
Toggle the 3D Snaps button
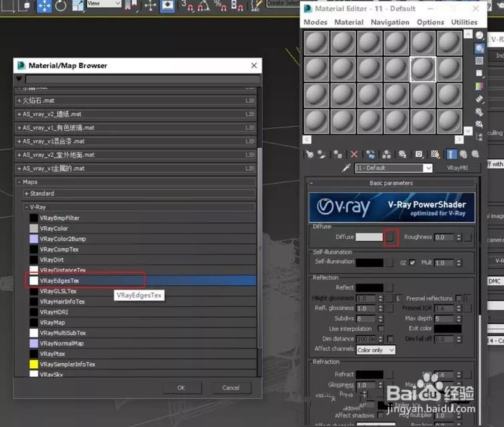(x=187, y=5)
